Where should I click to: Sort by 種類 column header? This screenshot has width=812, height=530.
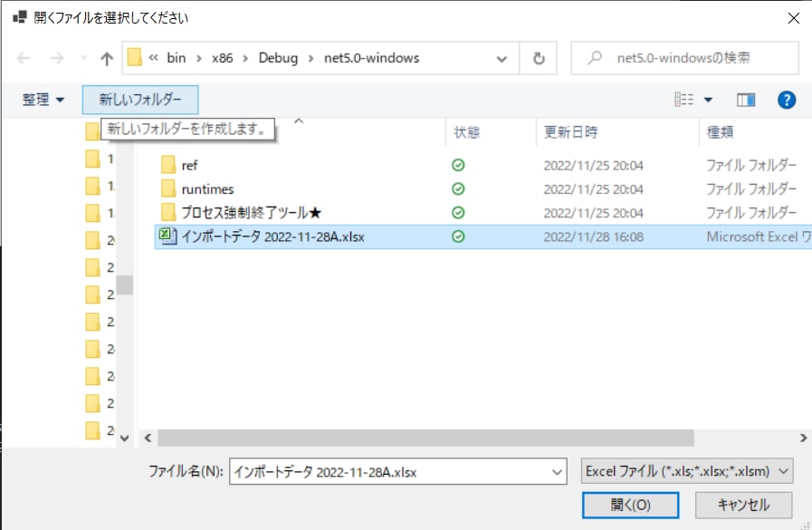click(x=720, y=132)
